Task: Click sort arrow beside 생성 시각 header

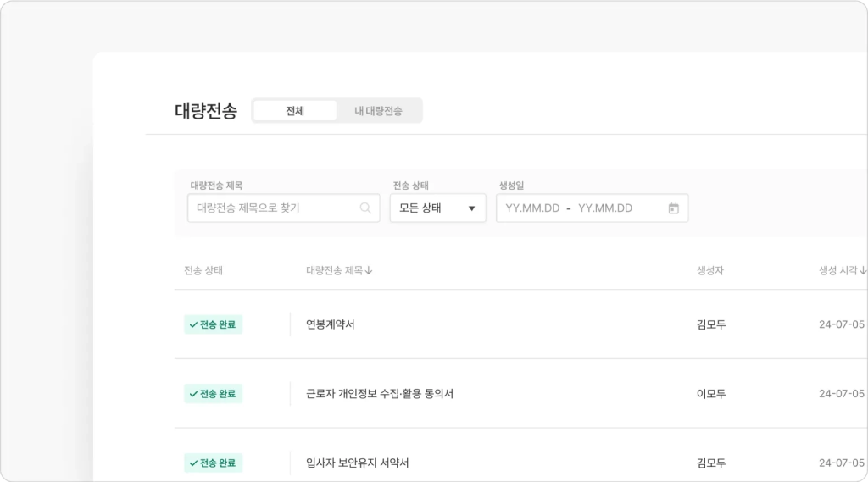Action: [x=863, y=271]
